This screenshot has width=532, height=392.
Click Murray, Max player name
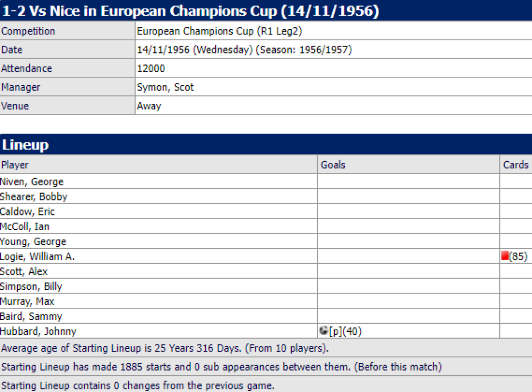tap(27, 302)
